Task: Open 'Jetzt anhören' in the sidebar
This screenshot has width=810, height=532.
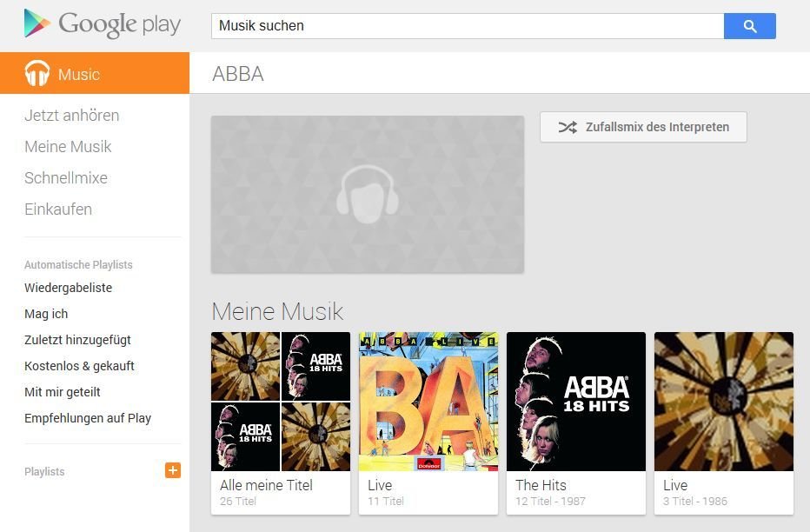Action: coord(72,116)
